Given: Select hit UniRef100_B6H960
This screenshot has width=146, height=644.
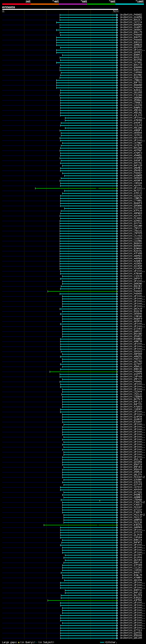Looking at the screenshot, I should point(131,246).
